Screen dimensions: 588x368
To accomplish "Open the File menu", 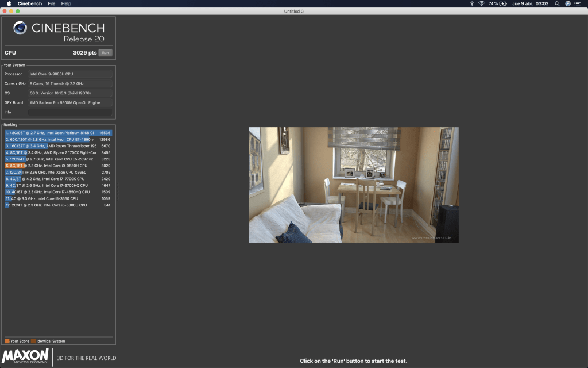I will (x=52, y=3).
